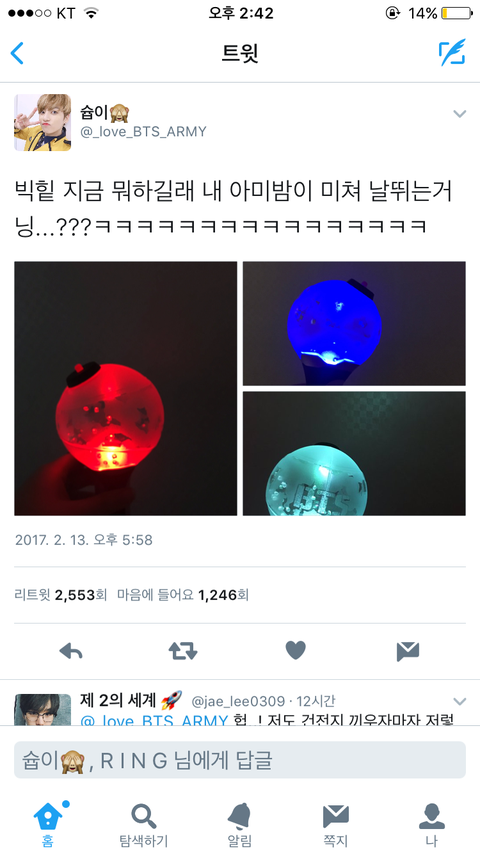The width and height of the screenshot is (480, 854).
Task: Tap the reply input field
Action: 240,760
